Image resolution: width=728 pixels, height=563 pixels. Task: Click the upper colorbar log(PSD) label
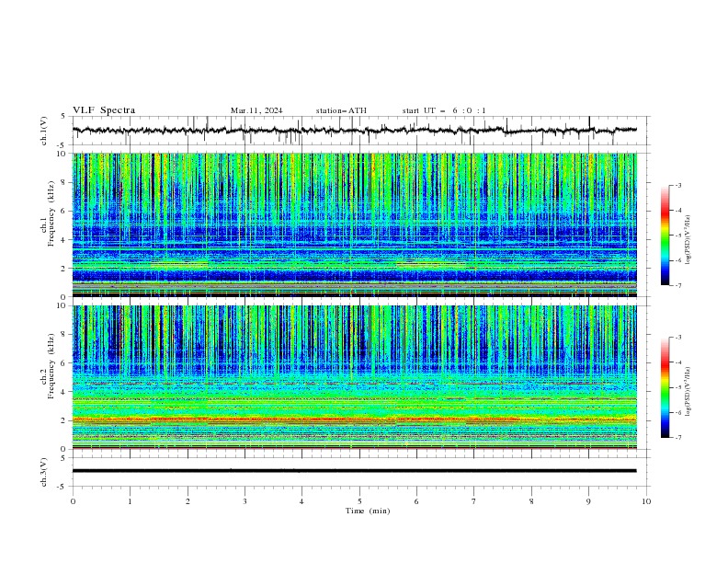pyautogui.click(x=688, y=240)
